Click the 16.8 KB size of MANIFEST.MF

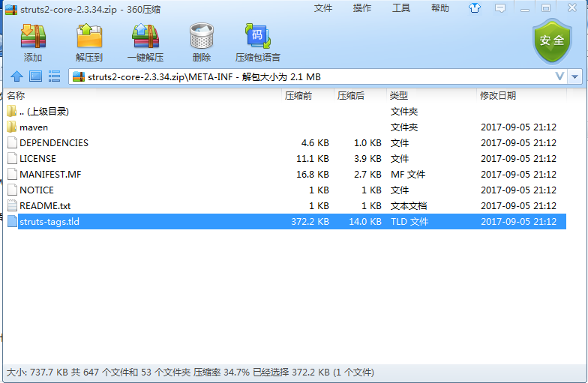click(x=313, y=174)
